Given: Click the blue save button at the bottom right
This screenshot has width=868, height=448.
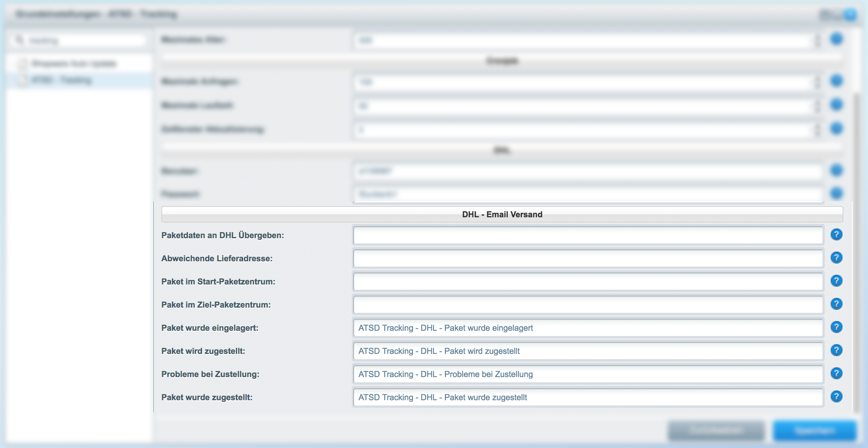Looking at the screenshot, I should point(815,430).
